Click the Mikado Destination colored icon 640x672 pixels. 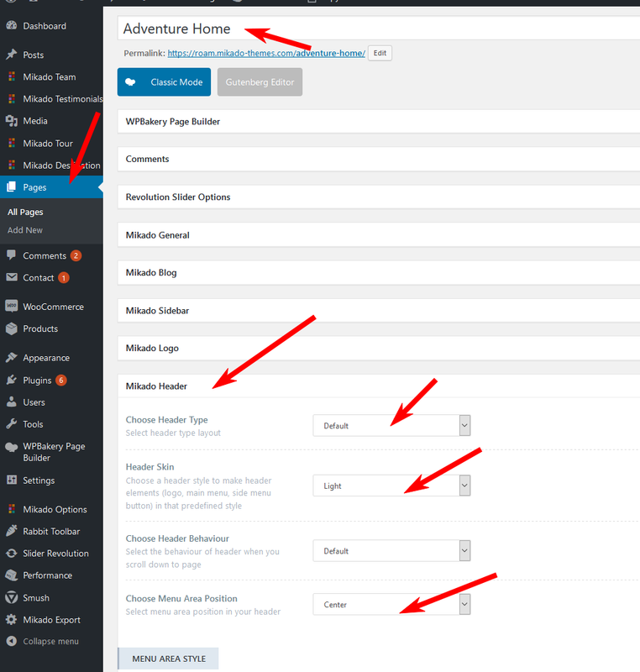(x=12, y=165)
